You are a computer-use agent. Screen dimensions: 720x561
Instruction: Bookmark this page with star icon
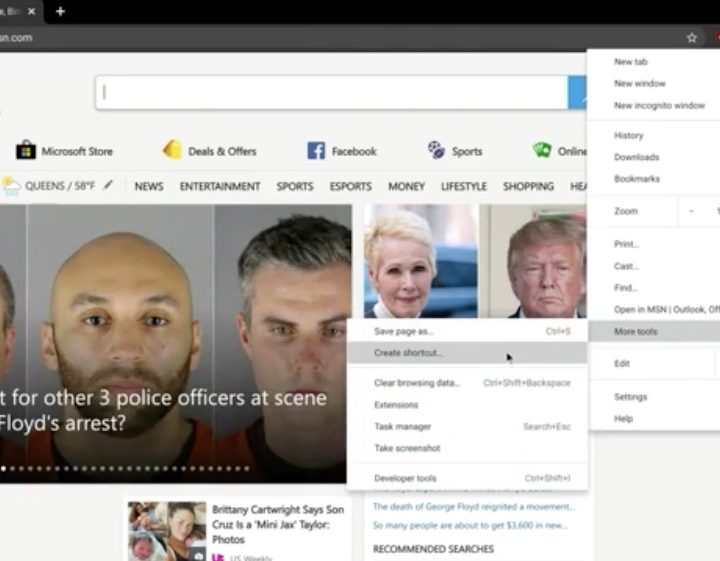coord(692,38)
